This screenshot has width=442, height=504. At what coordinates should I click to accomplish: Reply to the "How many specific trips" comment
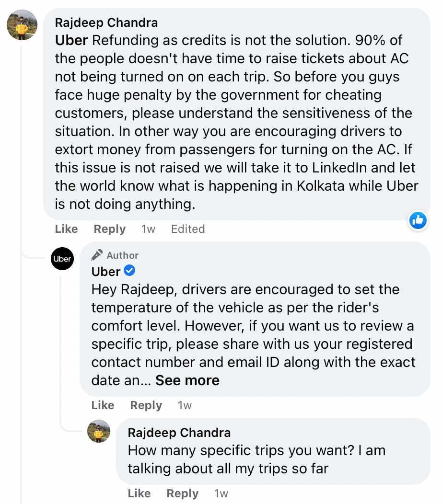[183, 493]
